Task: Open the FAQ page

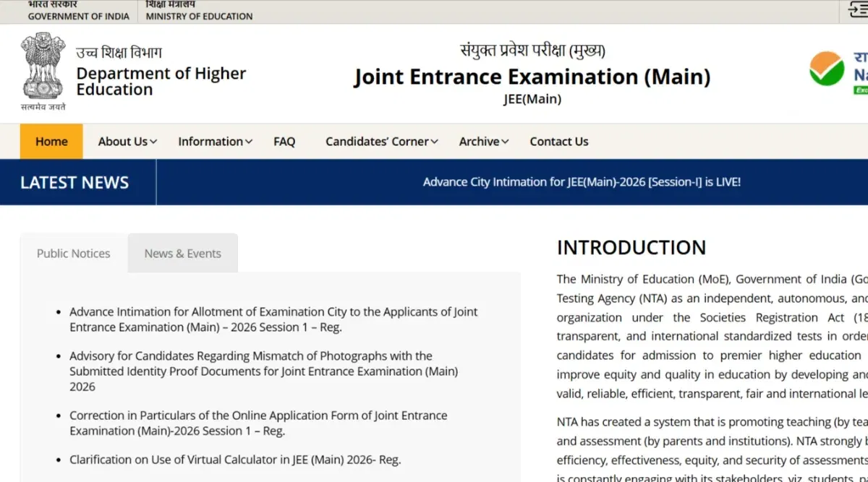Action: point(284,142)
